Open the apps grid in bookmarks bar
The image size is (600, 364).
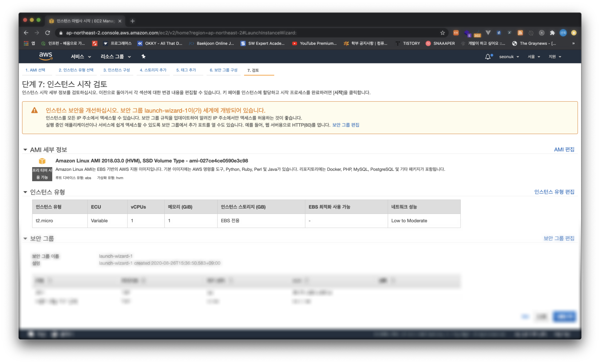tap(26, 43)
